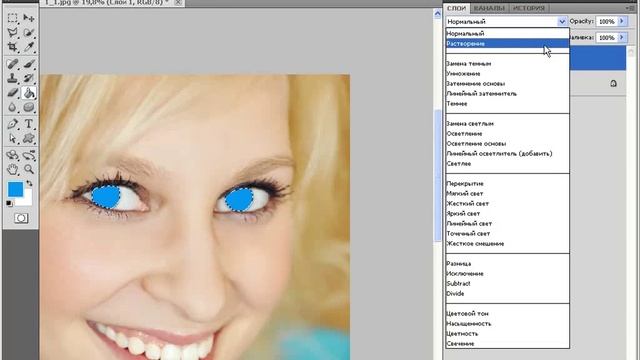Open the Opacity slider arrow
This screenshot has height=360, width=640.
pos(622,21)
